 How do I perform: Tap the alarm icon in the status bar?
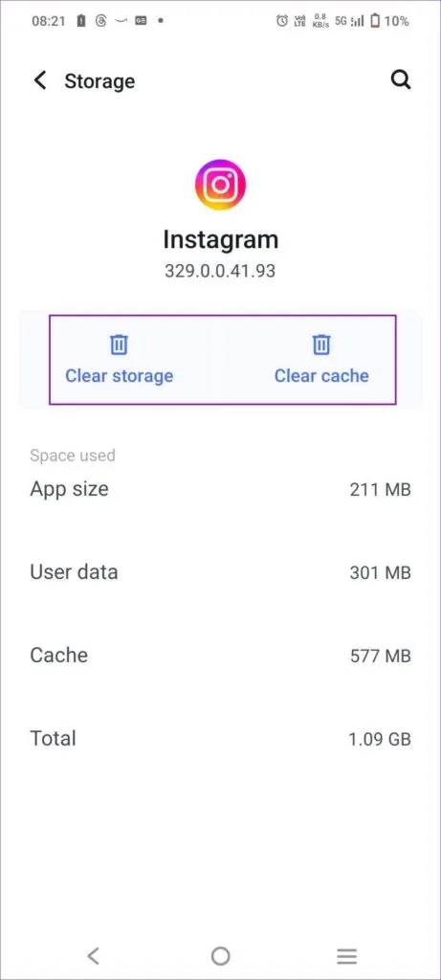pyautogui.click(x=282, y=21)
